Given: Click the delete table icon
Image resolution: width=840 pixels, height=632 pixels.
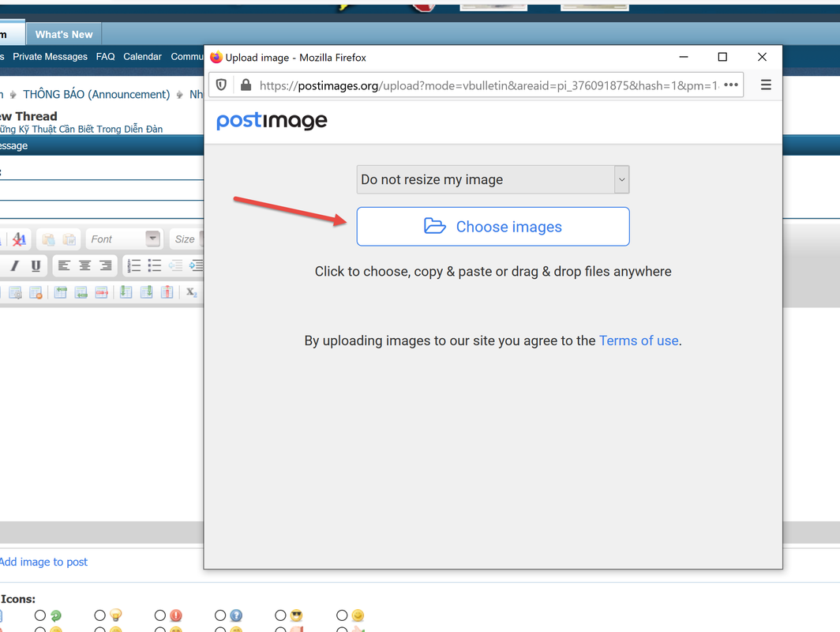Looking at the screenshot, I should point(36,292).
